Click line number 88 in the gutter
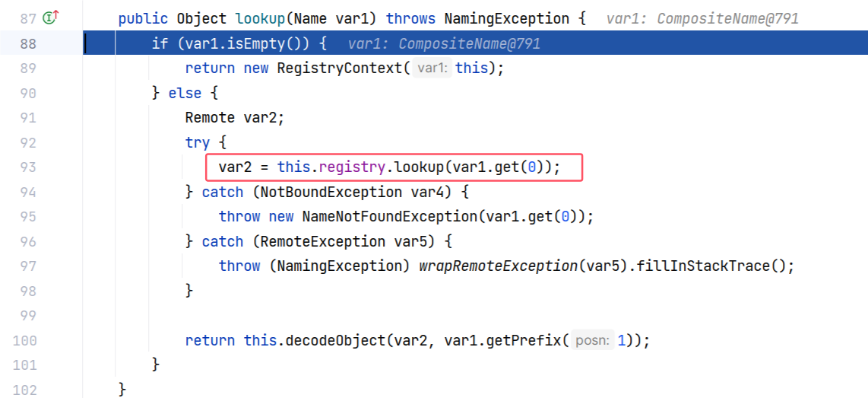The height and width of the screenshot is (398, 868). click(27, 43)
